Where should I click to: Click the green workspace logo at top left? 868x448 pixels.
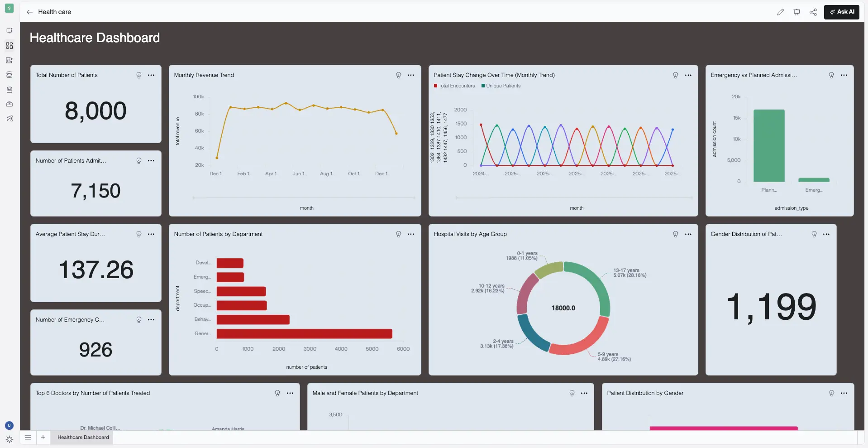coord(9,8)
